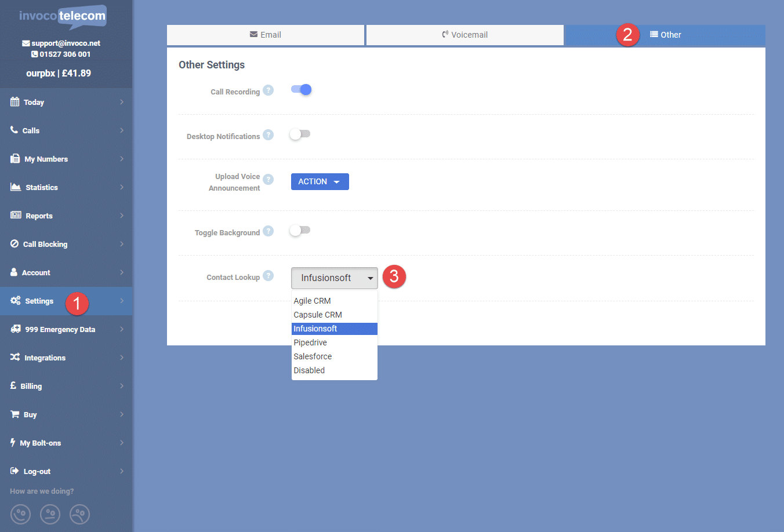The height and width of the screenshot is (532, 784).
Task: Click the Today calendar icon
Action: pyautogui.click(x=14, y=102)
